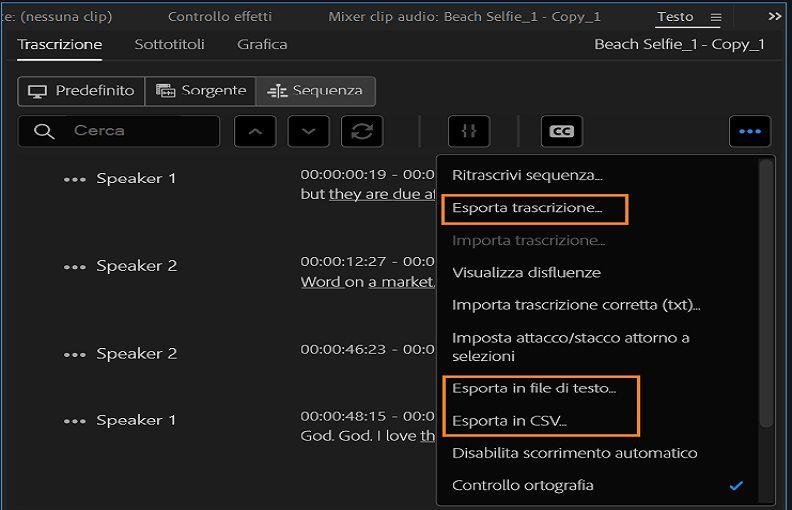The width and height of the screenshot is (792, 510).
Task: Click the Speaker 1 label at 00:00:00:19
Action: [136, 179]
